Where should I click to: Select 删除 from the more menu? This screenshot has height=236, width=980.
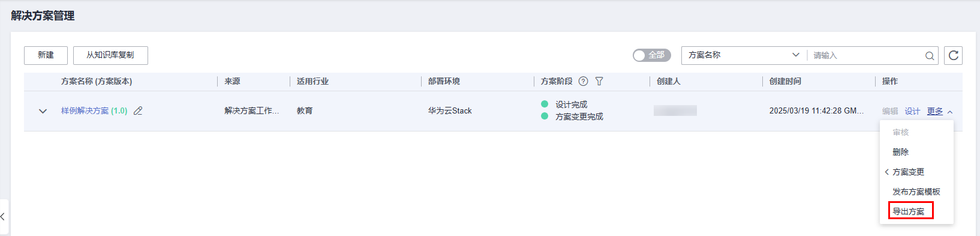pyautogui.click(x=901, y=152)
